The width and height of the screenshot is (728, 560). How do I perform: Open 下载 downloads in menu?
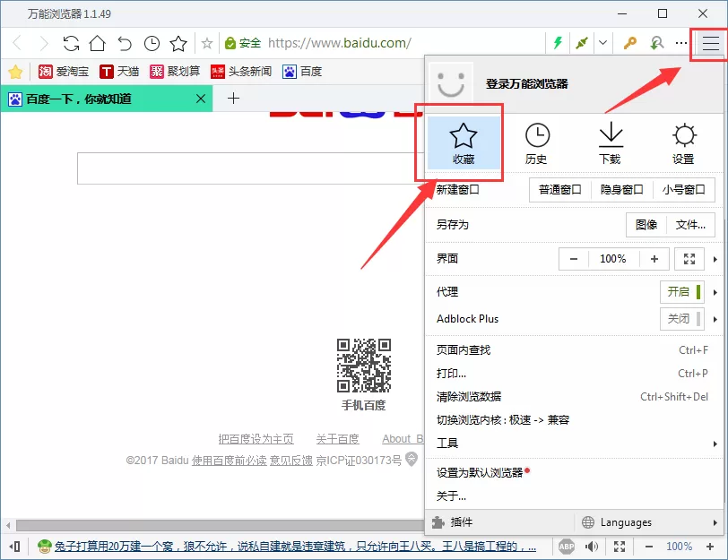(610, 143)
